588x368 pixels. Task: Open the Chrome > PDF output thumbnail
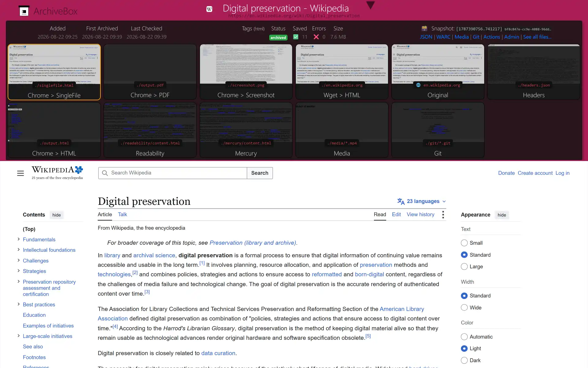coord(150,72)
